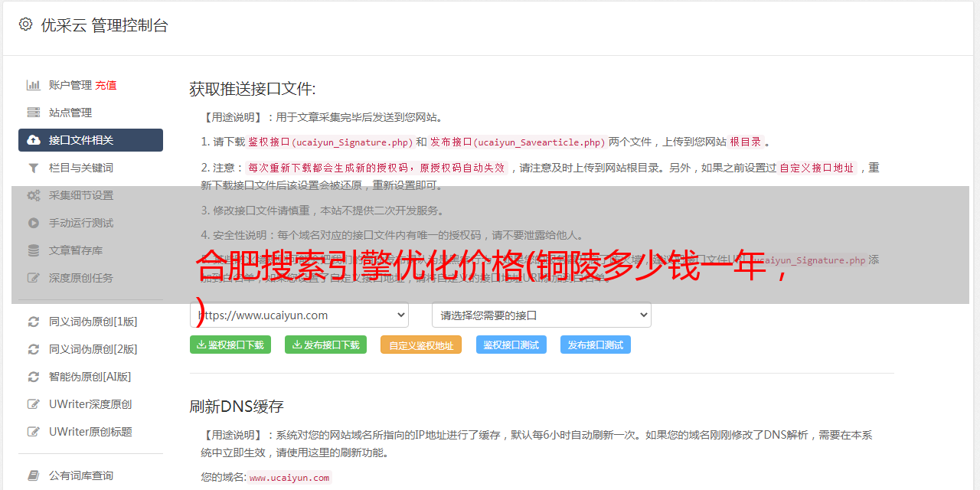This screenshot has height=490, width=980.
Task: Click the red 充值 recharge link
Action: pyautogui.click(x=106, y=85)
